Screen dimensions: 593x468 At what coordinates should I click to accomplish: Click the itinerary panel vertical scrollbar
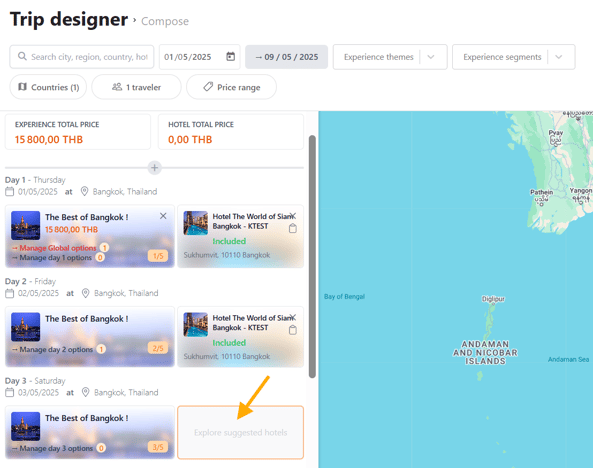tap(312, 257)
